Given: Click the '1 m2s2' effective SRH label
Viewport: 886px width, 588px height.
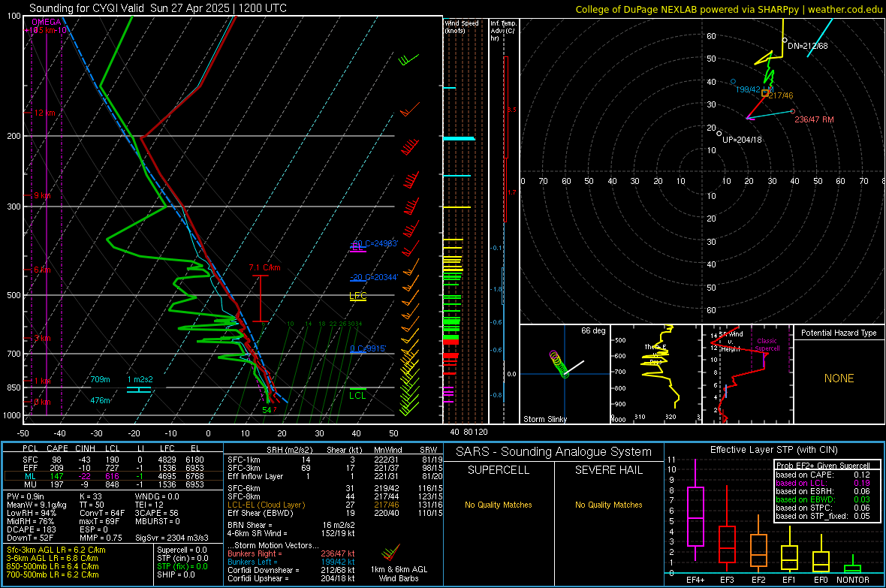Looking at the screenshot, I should point(140,379).
